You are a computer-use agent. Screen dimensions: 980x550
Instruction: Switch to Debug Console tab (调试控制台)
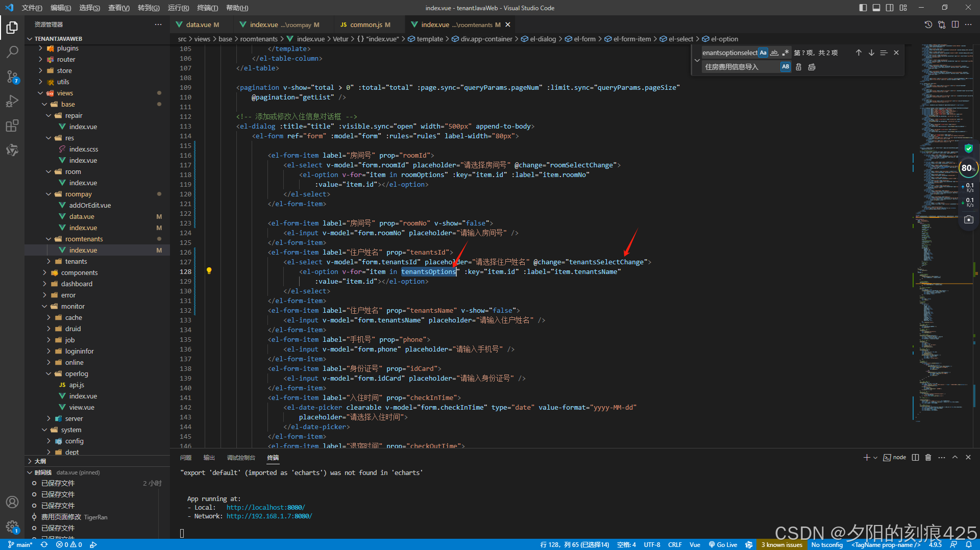click(x=241, y=458)
